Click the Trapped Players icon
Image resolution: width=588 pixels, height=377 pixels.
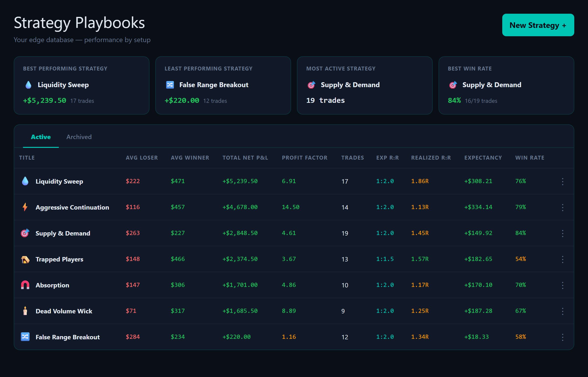coord(25,259)
